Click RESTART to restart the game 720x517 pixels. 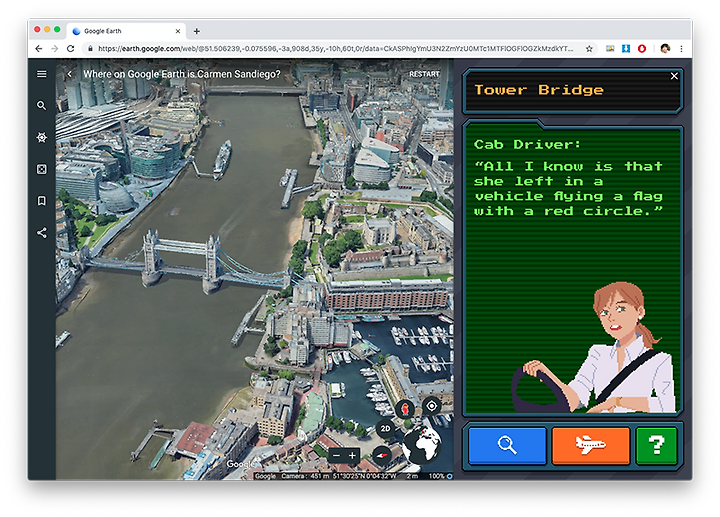click(424, 74)
